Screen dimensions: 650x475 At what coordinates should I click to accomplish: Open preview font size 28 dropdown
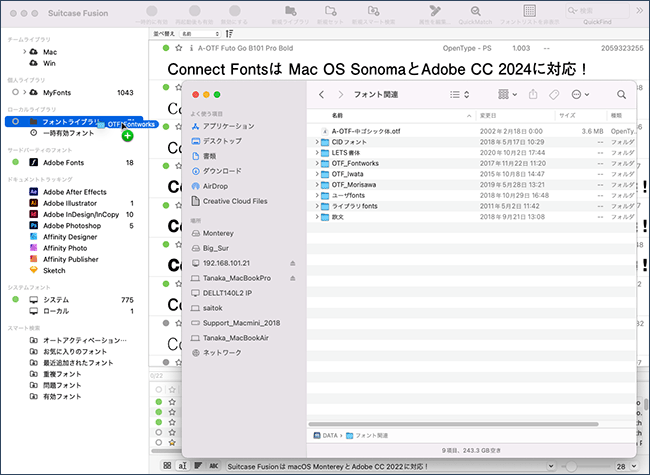pos(634,466)
